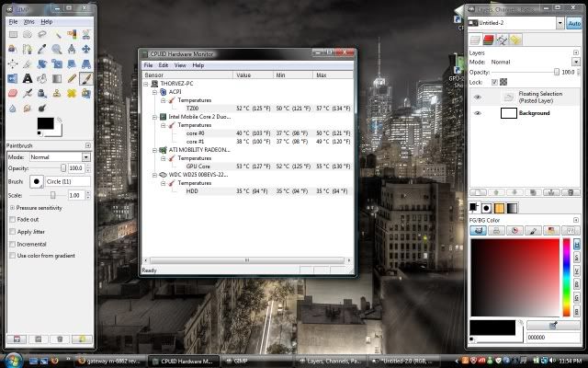Click the rainbow hue strip in color picker
This screenshot has height=368, width=588.
tap(566, 277)
